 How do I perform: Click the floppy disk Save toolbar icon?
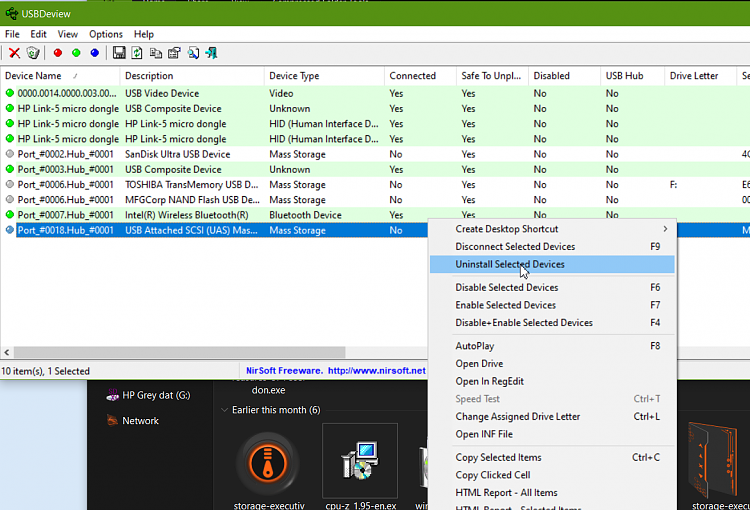(119, 53)
